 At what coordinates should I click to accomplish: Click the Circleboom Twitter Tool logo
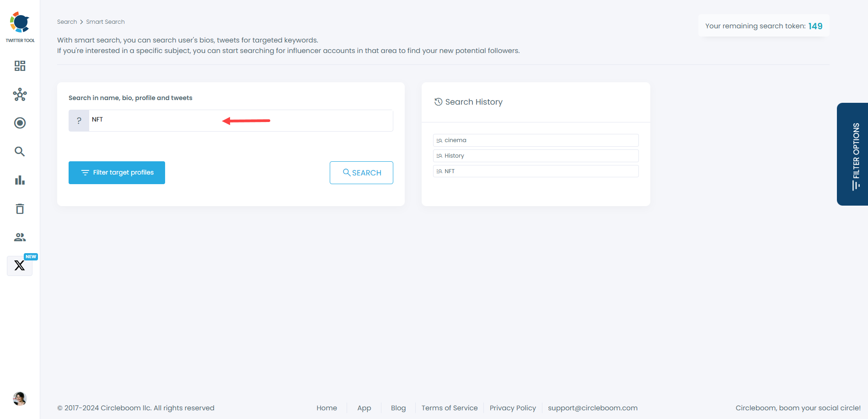point(20,21)
